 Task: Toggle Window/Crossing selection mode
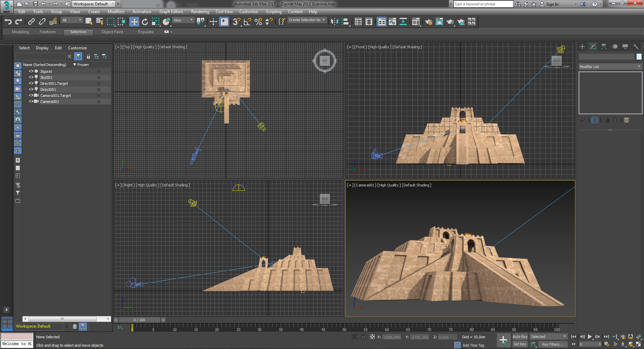(121, 22)
